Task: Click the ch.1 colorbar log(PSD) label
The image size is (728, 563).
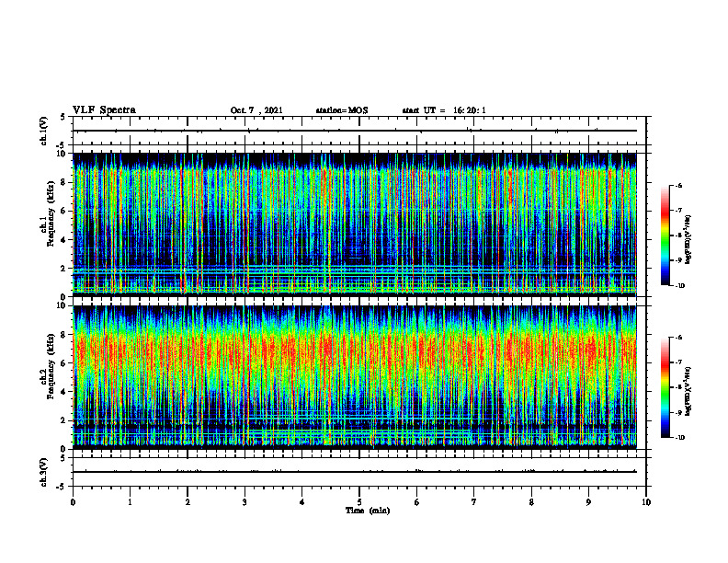Action: 688,240
